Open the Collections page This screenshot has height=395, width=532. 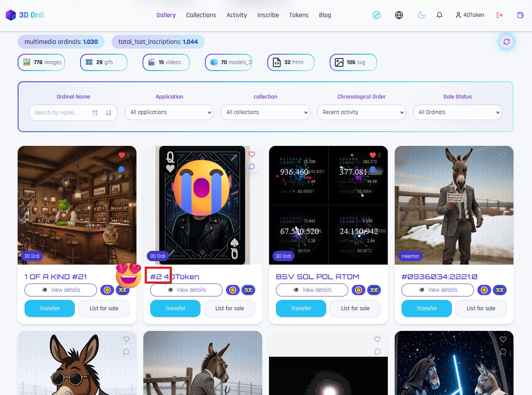tap(201, 15)
